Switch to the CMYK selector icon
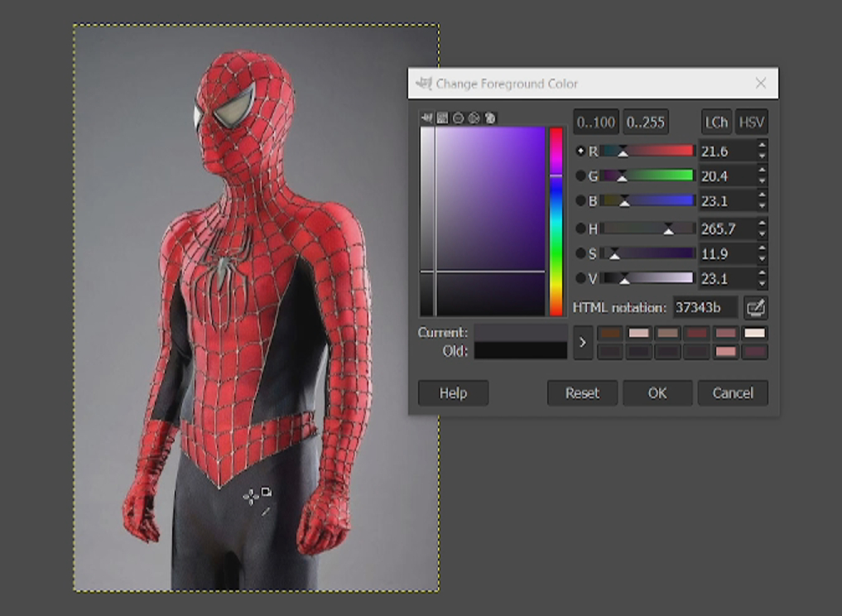The image size is (842, 616). tap(442, 118)
